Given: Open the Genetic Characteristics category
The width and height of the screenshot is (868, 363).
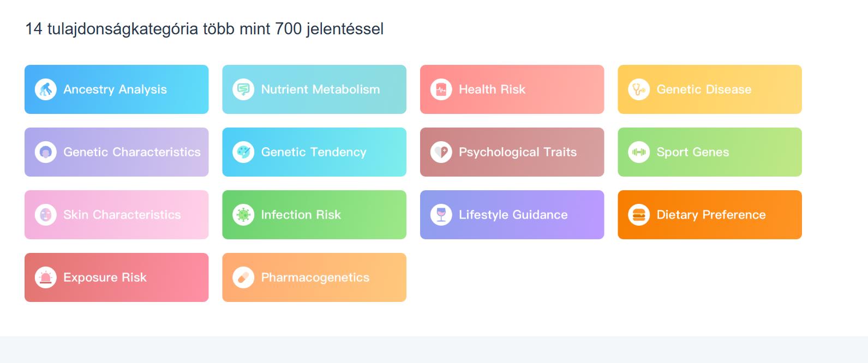Looking at the screenshot, I should pyautogui.click(x=117, y=152).
